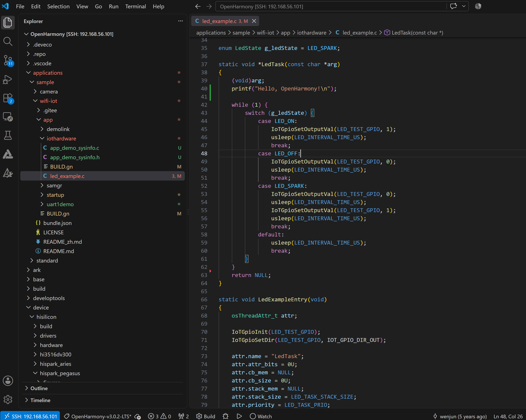Click the OpenHarmony-v3.0.2-LTS* branch indicator

click(97, 416)
